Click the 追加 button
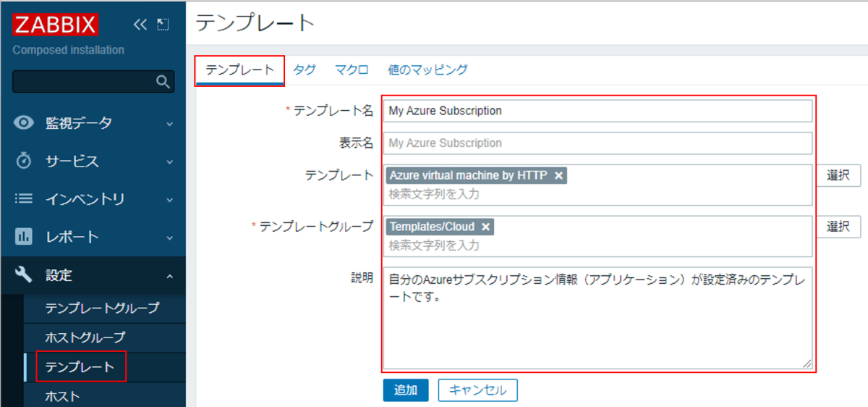Image resolution: width=868 pixels, height=407 pixels. pos(406,390)
